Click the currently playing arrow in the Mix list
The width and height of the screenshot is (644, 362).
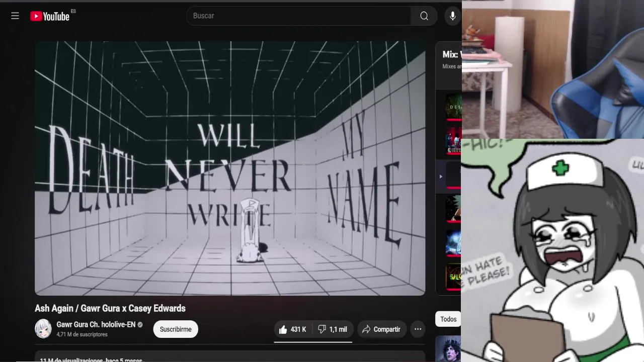click(441, 176)
